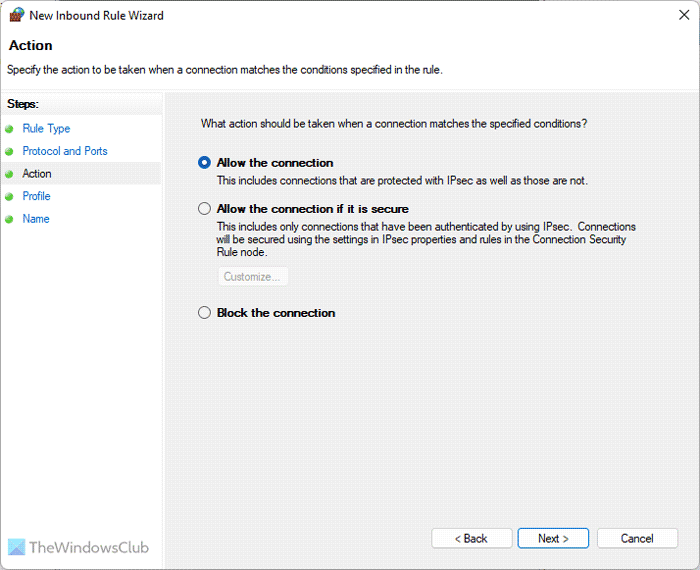Click the green bullet beside Name step
700x570 pixels.
pyautogui.click(x=9, y=219)
